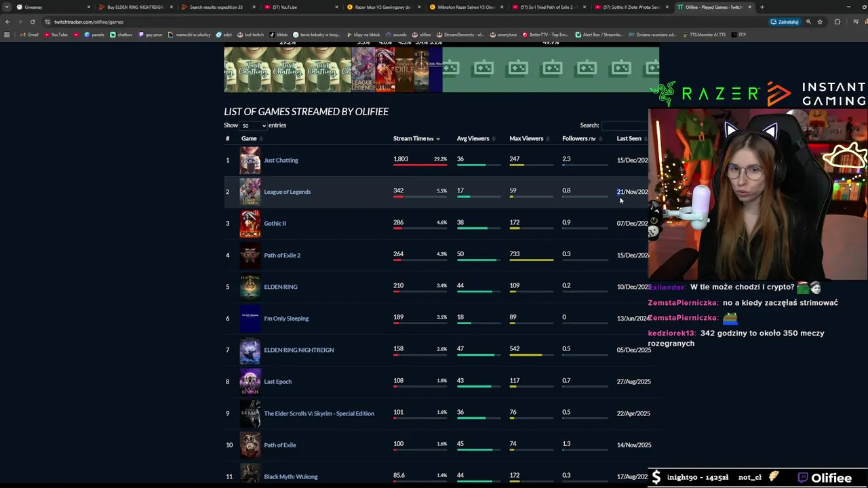Go back with the browser back arrow
Image resolution: width=868 pixels, height=488 pixels.
point(7,22)
